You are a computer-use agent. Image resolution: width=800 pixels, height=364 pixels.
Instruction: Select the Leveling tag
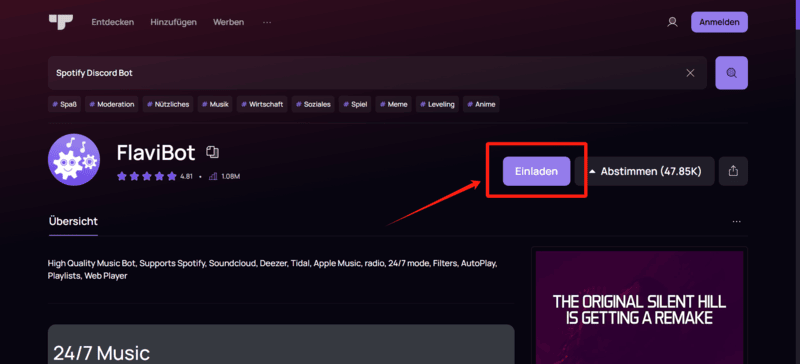pyautogui.click(x=437, y=104)
